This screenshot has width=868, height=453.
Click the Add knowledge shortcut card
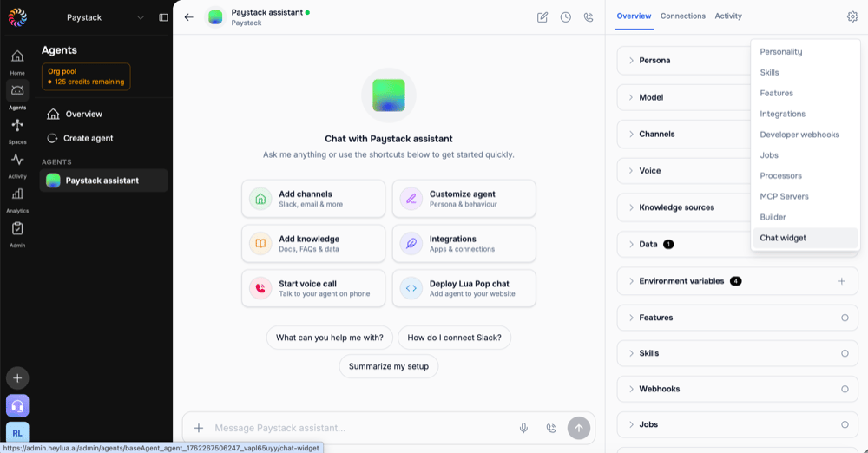pos(313,244)
